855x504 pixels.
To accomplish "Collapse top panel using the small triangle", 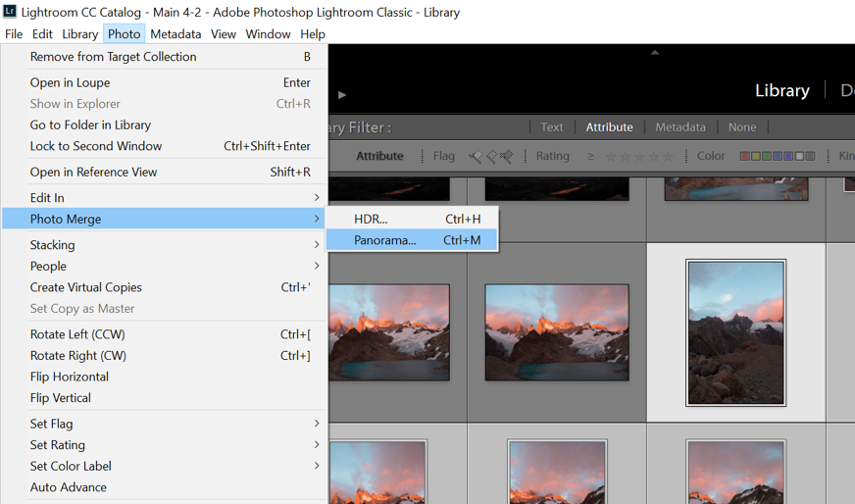I will [655, 52].
